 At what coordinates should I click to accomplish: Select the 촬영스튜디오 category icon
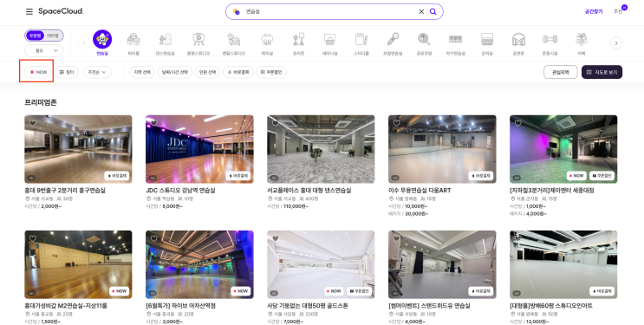pos(198,40)
